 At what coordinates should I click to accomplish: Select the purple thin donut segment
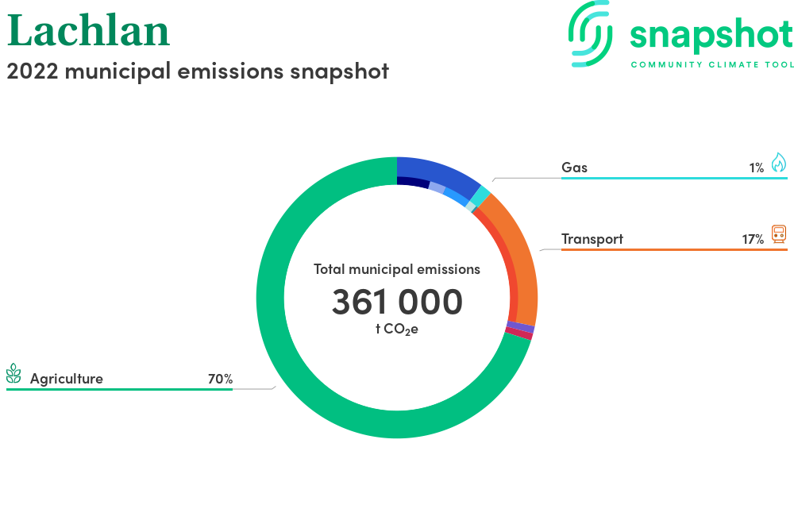(520, 326)
